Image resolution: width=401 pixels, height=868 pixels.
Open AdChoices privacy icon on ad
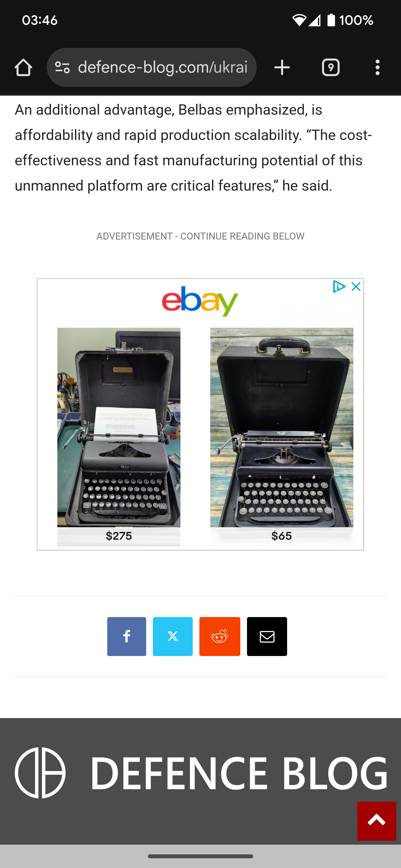[x=339, y=287]
